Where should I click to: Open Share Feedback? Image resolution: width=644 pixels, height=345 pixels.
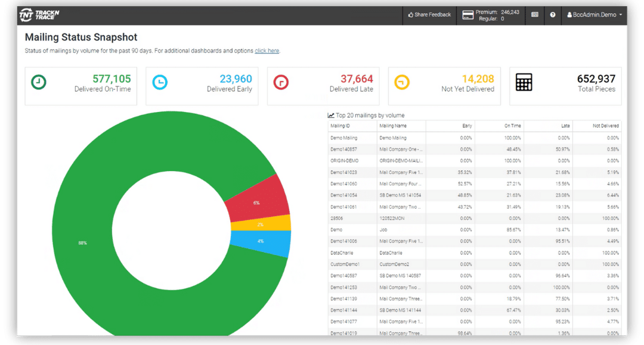tap(429, 15)
